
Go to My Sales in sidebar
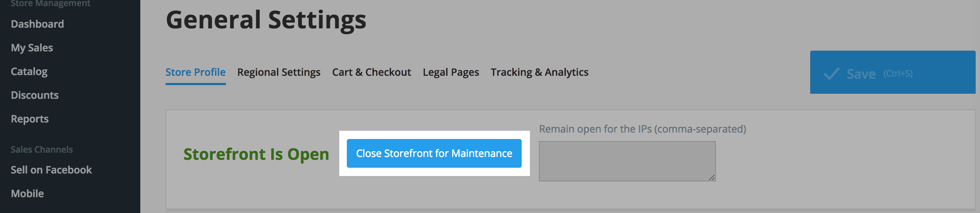point(32,48)
